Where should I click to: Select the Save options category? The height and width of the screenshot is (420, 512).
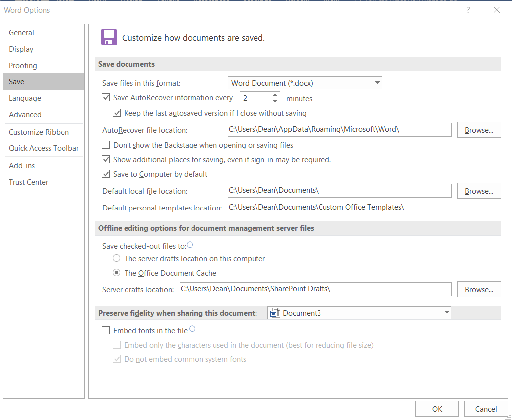pyautogui.click(x=44, y=82)
